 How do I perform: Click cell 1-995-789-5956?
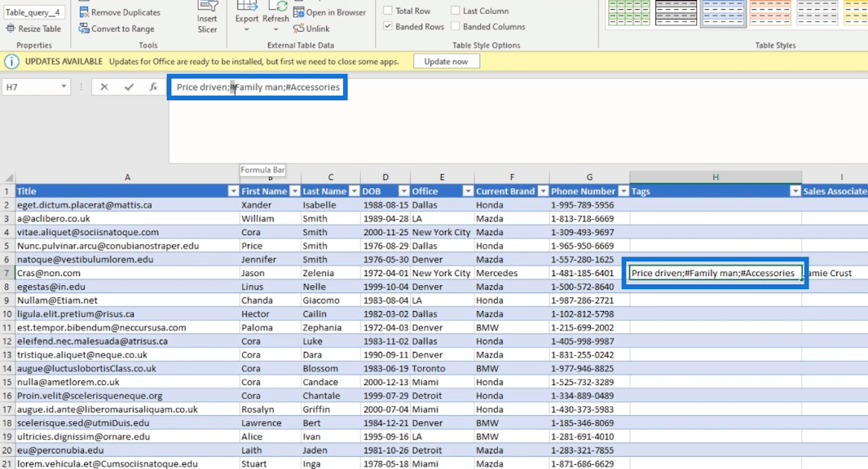pos(589,204)
